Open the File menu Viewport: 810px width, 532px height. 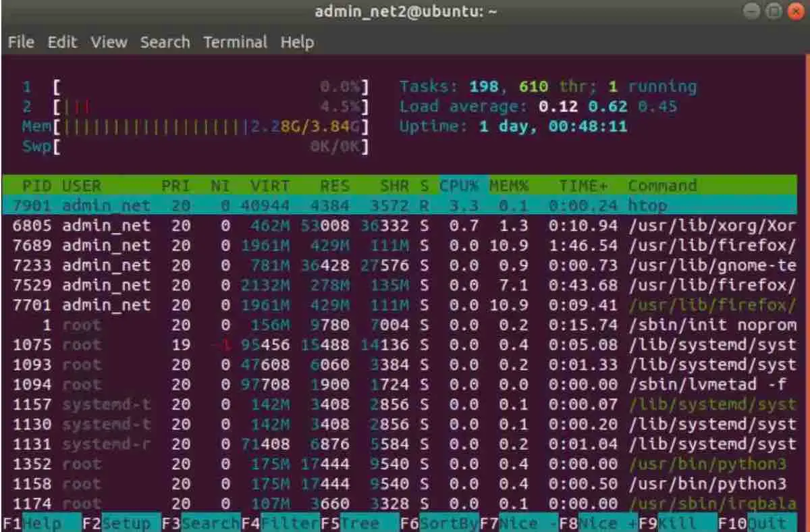pyautogui.click(x=21, y=42)
